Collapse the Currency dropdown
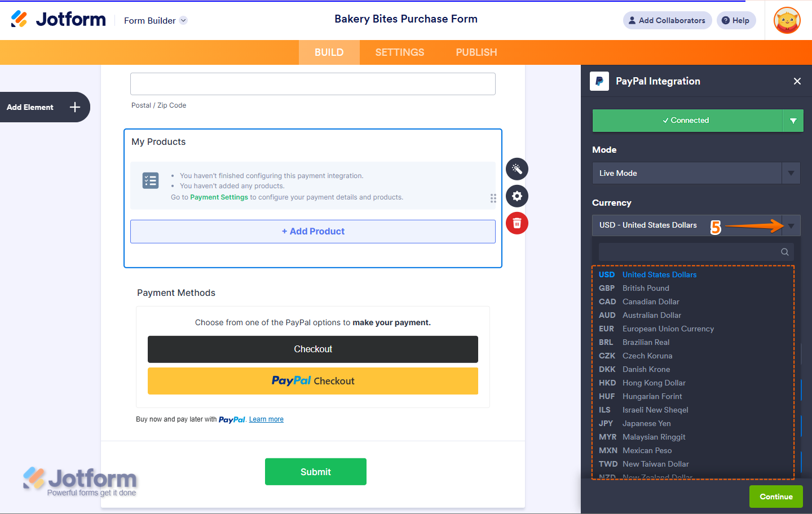The height and width of the screenshot is (514, 812). click(791, 225)
